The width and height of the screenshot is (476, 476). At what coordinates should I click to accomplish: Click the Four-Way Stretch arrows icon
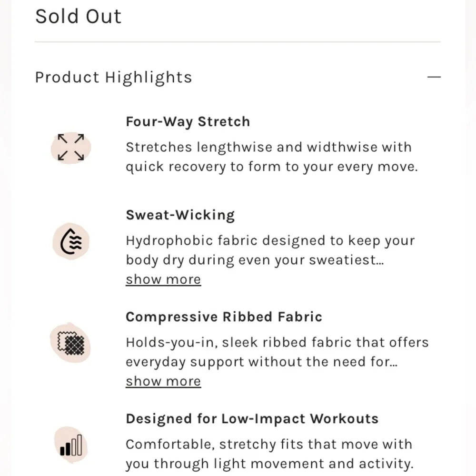71,147
